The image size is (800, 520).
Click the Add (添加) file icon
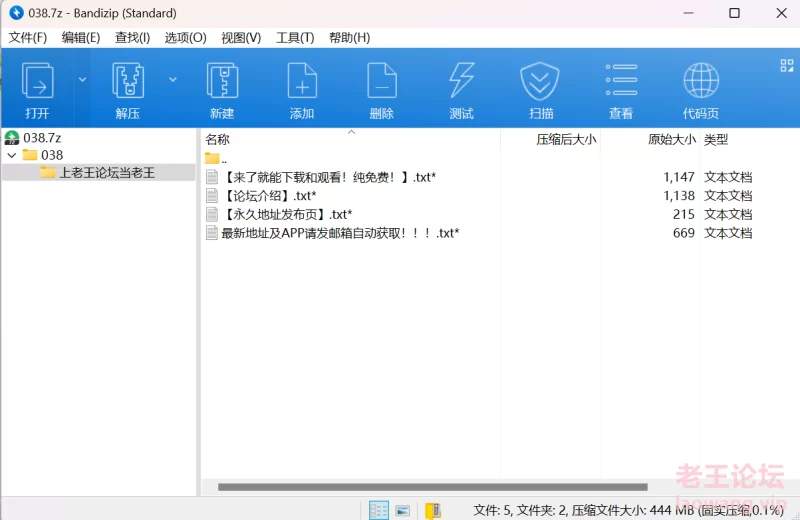(x=302, y=81)
